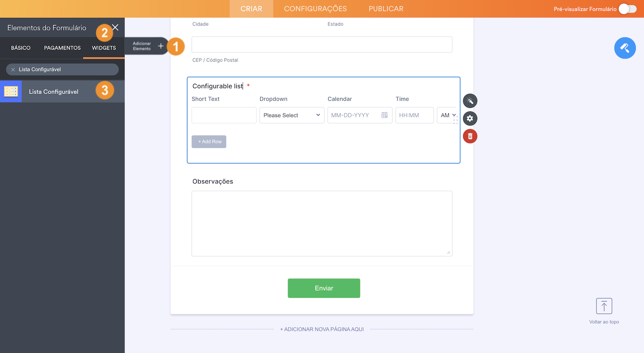The width and height of the screenshot is (644, 353).
Task: Open Configurable list gear settings
Action: pyautogui.click(x=470, y=119)
